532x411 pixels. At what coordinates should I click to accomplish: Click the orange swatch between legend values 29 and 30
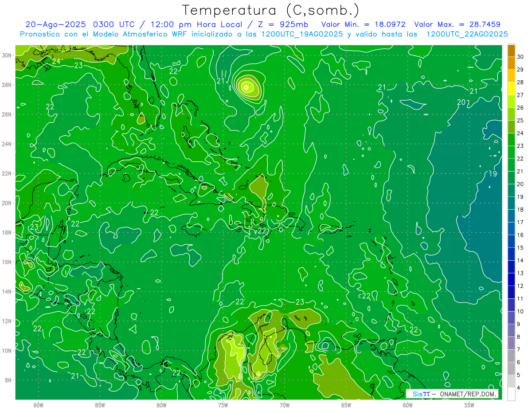(x=511, y=63)
